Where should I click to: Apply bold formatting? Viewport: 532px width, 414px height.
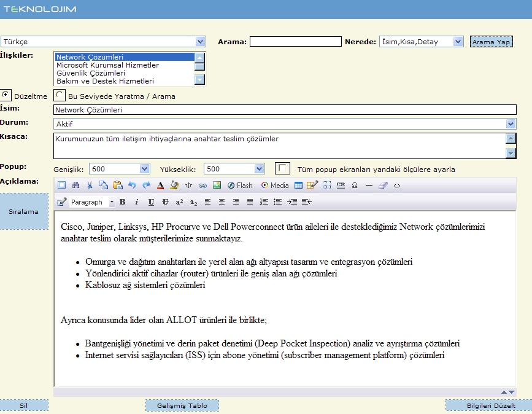(x=123, y=202)
